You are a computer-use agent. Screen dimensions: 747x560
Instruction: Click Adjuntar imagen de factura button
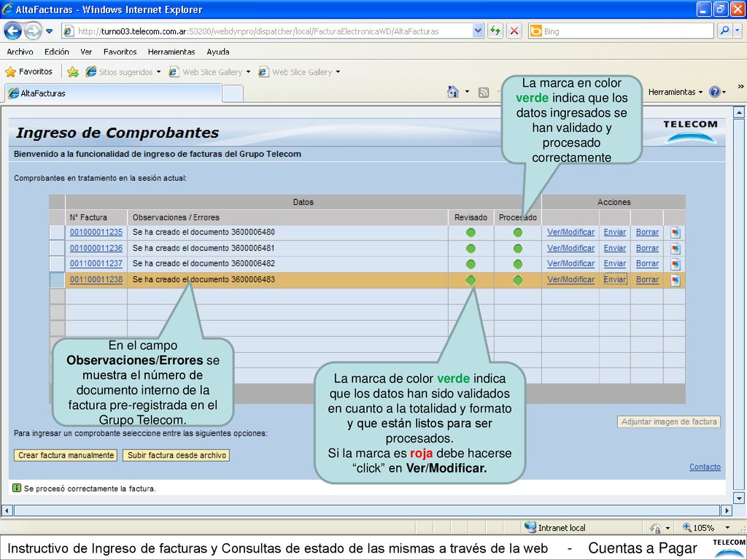669,422
